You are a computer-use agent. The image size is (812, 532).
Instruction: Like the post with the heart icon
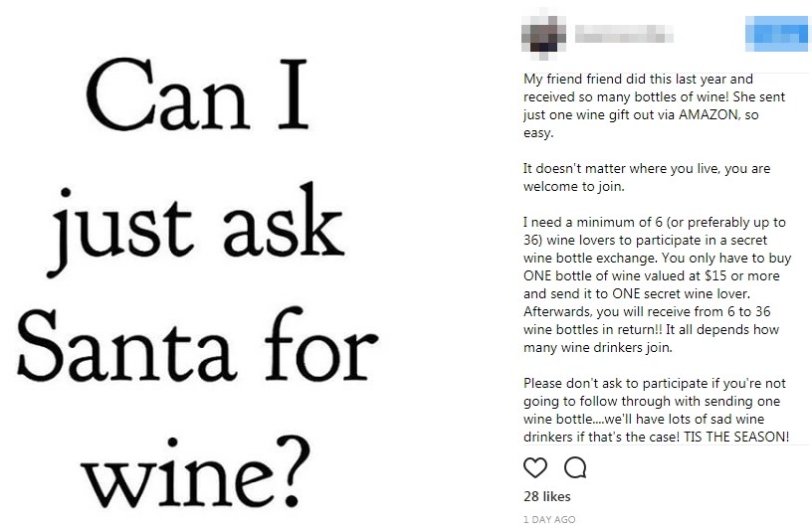pyautogui.click(x=535, y=467)
